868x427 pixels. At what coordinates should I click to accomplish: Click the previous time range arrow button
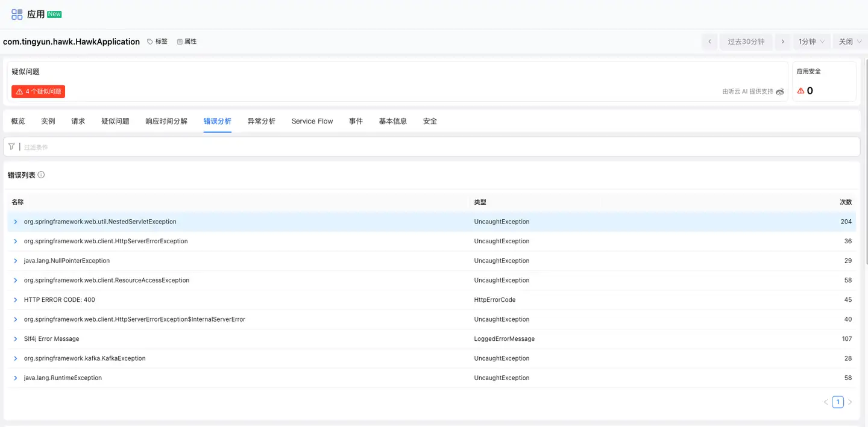pyautogui.click(x=709, y=41)
